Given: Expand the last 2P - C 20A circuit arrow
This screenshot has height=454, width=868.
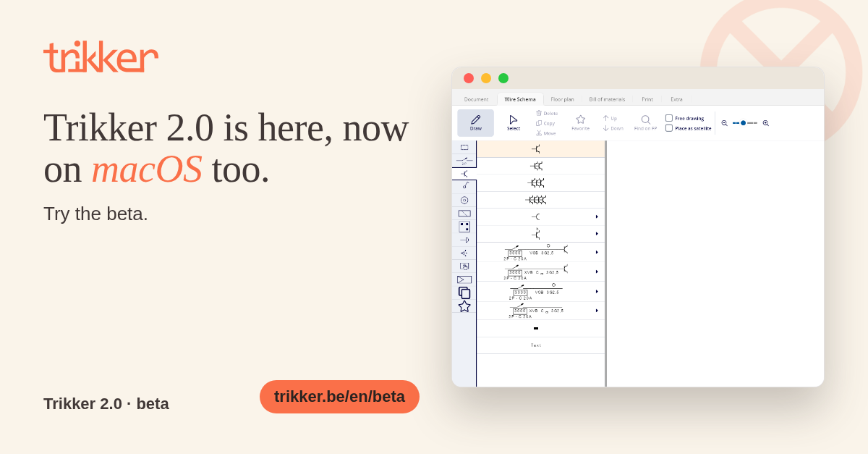Looking at the screenshot, I should (597, 310).
